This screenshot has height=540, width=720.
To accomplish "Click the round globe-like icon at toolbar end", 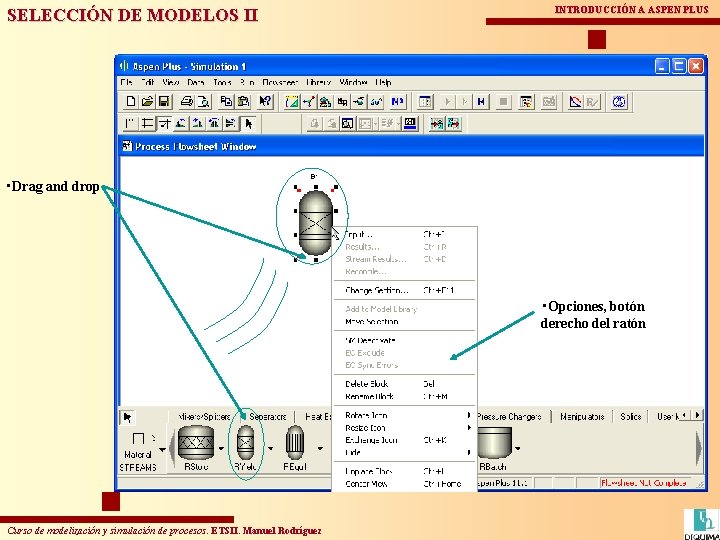I will point(619,101).
